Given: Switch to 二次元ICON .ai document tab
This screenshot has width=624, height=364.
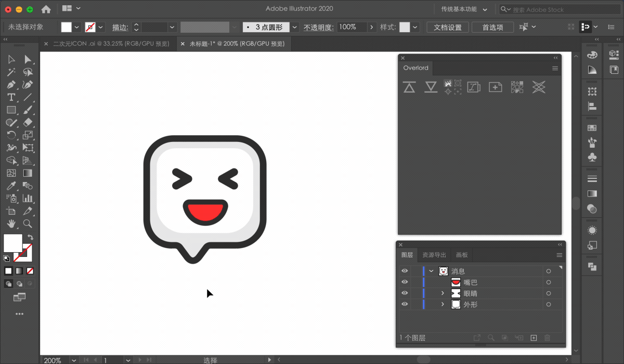Looking at the screenshot, I should (111, 44).
